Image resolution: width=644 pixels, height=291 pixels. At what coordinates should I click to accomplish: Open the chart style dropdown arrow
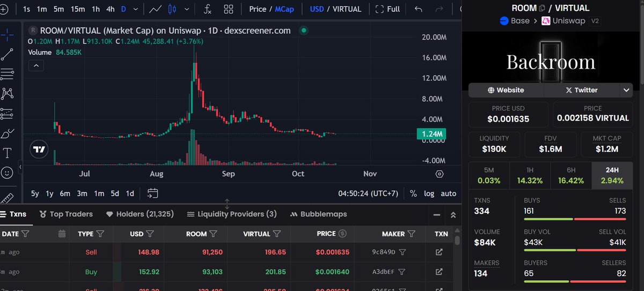tap(187, 9)
